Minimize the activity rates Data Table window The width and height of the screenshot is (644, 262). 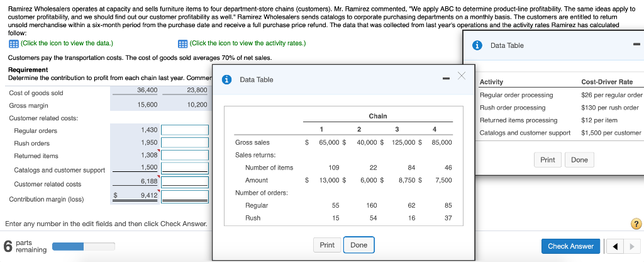pyautogui.click(x=636, y=45)
